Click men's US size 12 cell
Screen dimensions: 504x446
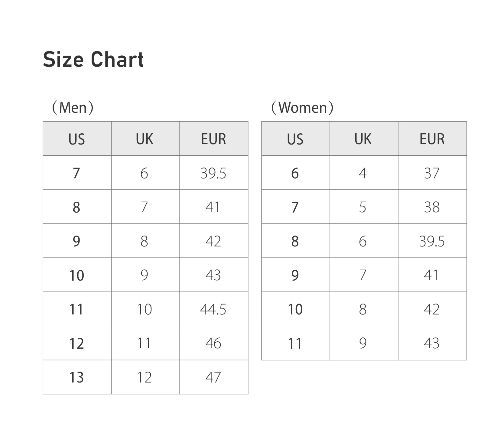tap(76, 343)
